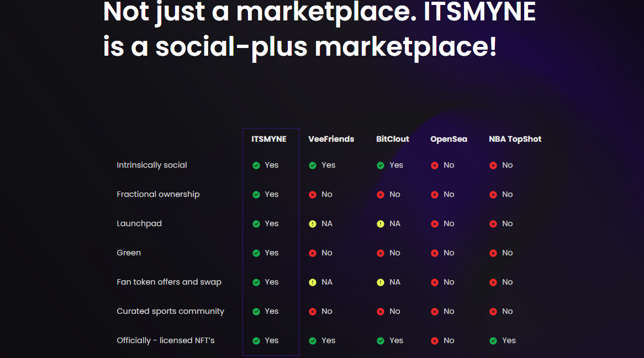Click the OpenSea column header
This screenshot has height=358, width=644.
click(x=449, y=139)
